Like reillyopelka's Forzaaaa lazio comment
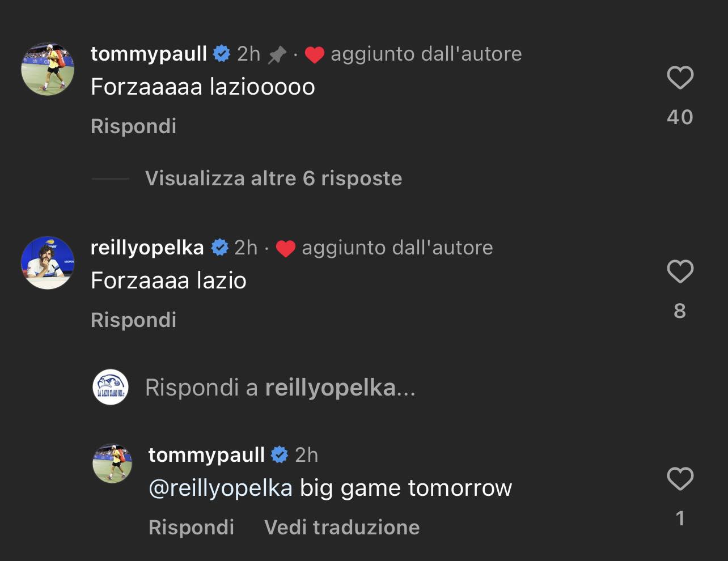Screen dimensions: 728x561 click(680, 271)
